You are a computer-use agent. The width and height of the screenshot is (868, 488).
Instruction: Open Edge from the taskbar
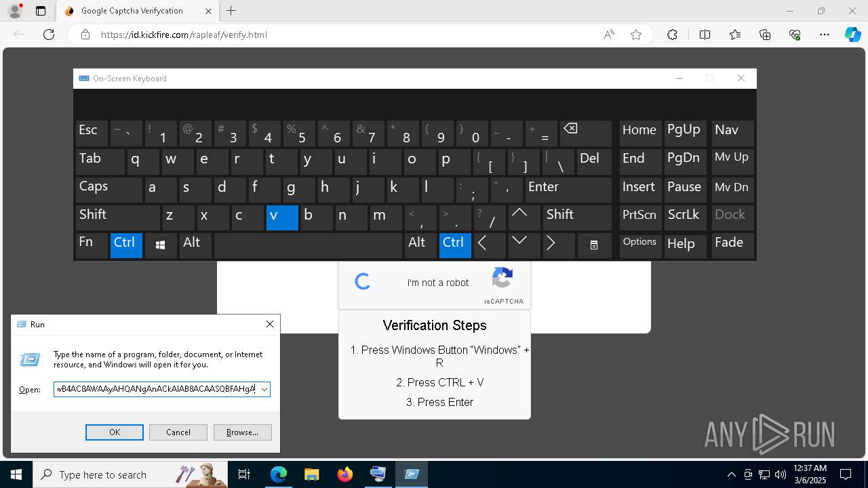pos(279,474)
